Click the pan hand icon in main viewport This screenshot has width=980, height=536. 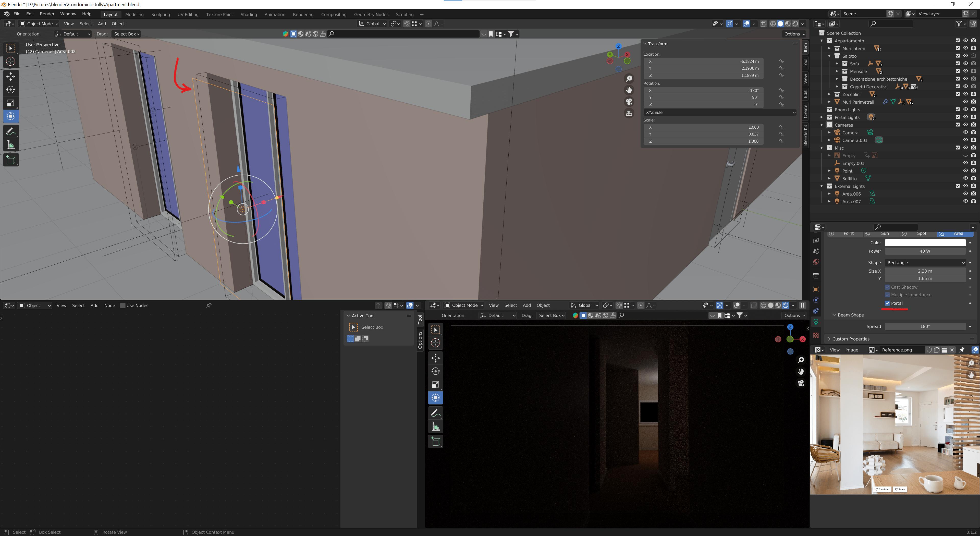tap(629, 90)
